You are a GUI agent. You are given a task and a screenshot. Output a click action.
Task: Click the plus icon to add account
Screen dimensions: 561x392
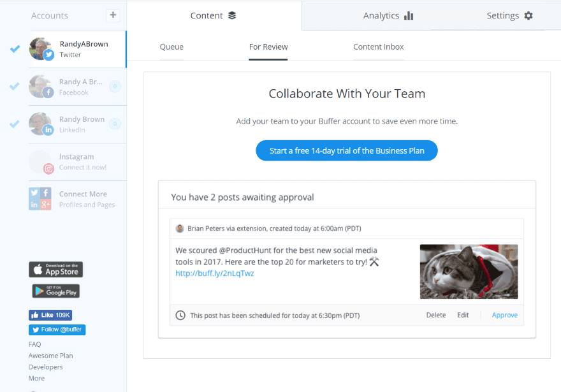pyautogui.click(x=113, y=15)
